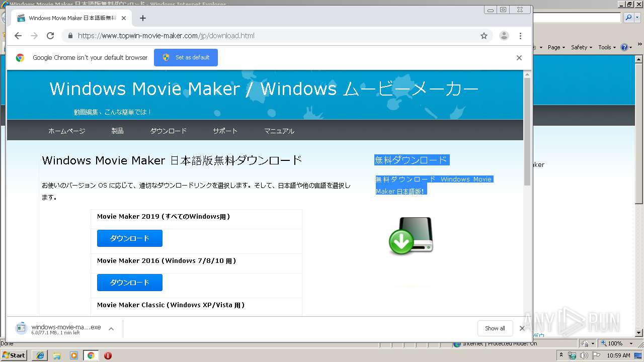
Task: Click the site title Windows Movie Maker header
Action: point(264,89)
